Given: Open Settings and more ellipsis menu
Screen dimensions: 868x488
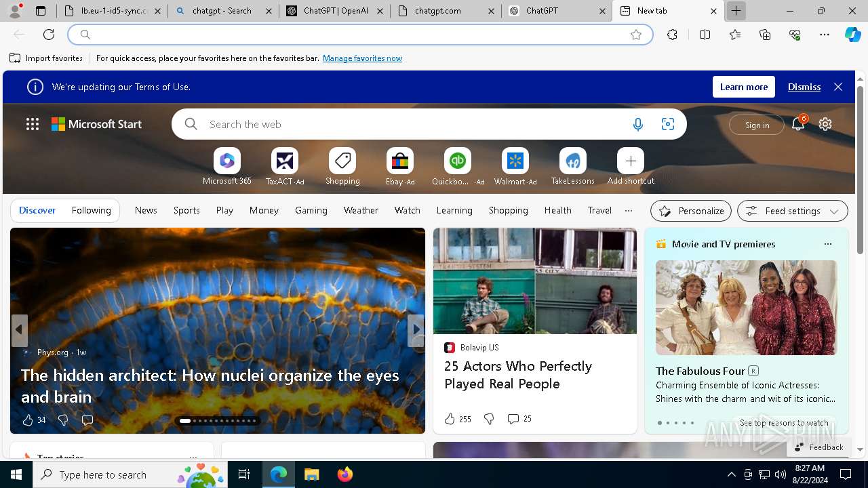Looking at the screenshot, I should coord(825,35).
